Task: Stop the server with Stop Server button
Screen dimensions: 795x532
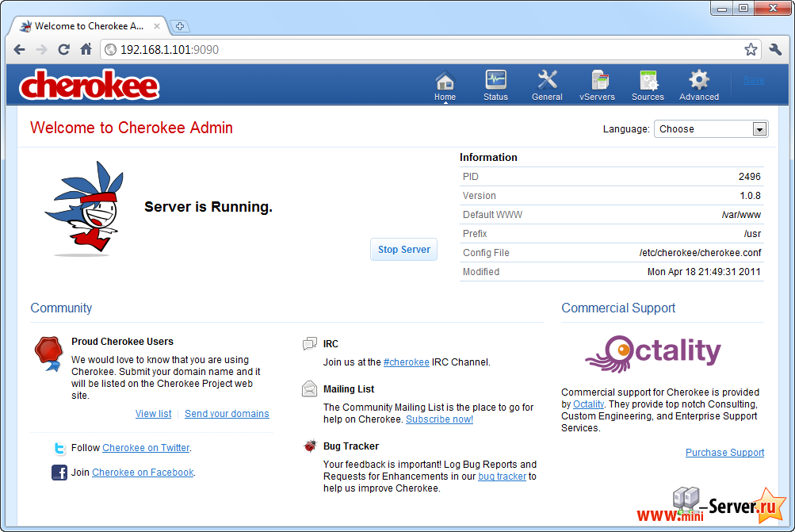Action: [403, 250]
